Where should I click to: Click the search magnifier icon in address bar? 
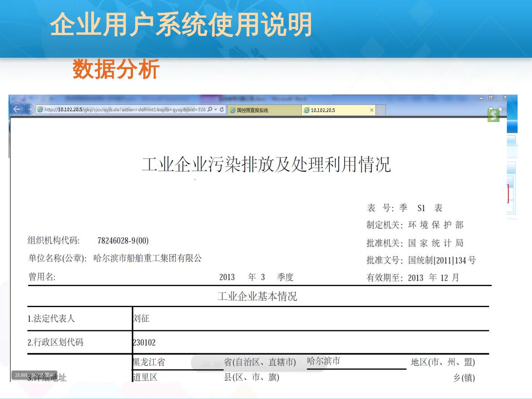[210, 109]
